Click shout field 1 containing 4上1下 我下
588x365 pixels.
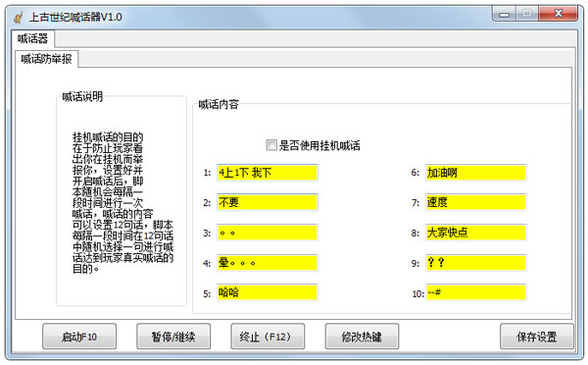click(268, 173)
